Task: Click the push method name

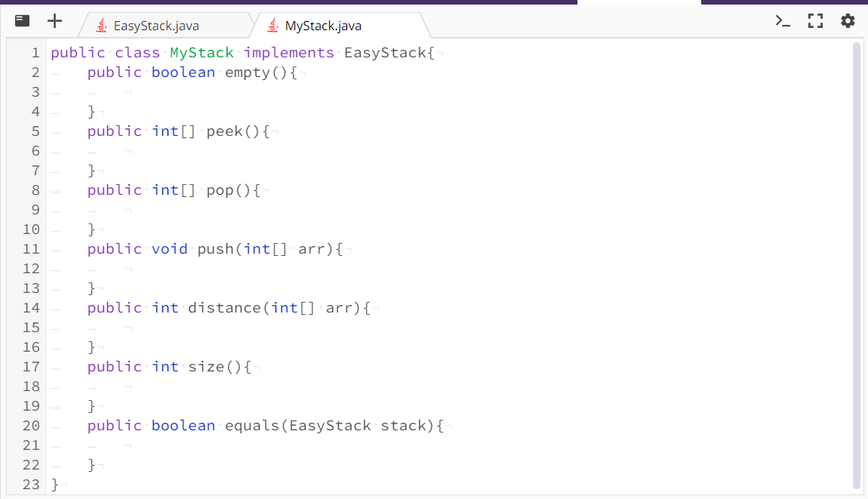Action: pyautogui.click(x=214, y=248)
